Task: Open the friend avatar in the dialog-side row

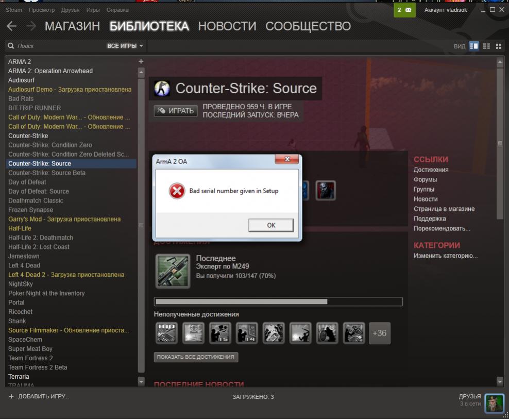Action: coord(326,190)
